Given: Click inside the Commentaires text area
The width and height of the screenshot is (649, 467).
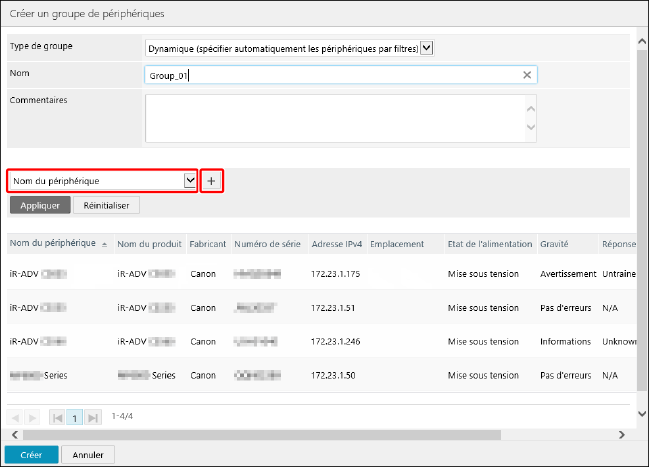Looking at the screenshot, I should [x=335, y=118].
